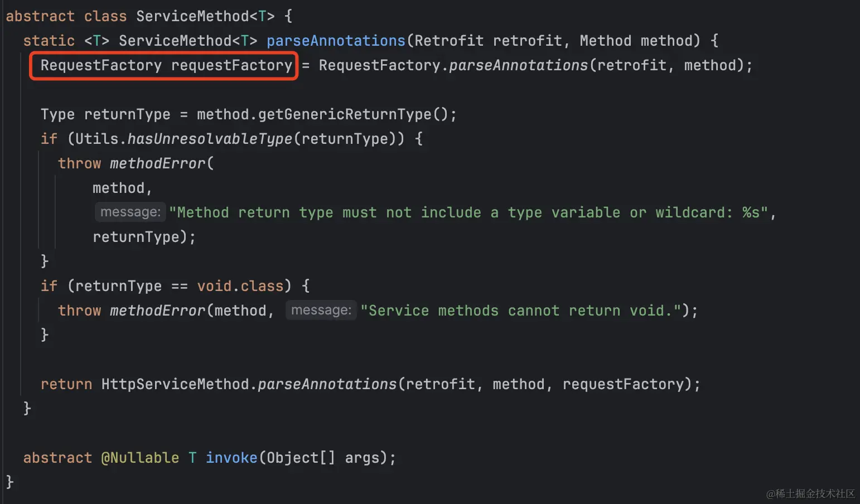The height and width of the screenshot is (504, 860).
Task: Click hasUnresolvableType in the if statement
Action: [210, 139]
